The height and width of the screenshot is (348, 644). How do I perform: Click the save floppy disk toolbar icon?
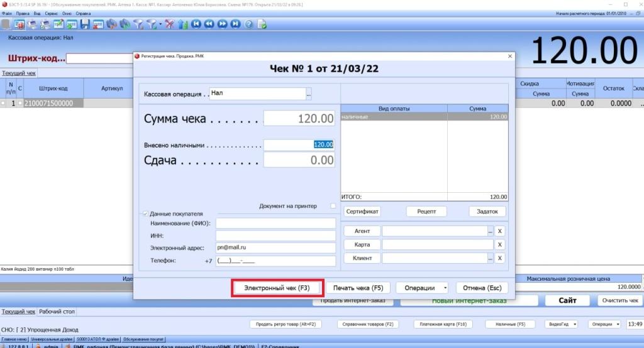pyautogui.click(x=85, y=24)
